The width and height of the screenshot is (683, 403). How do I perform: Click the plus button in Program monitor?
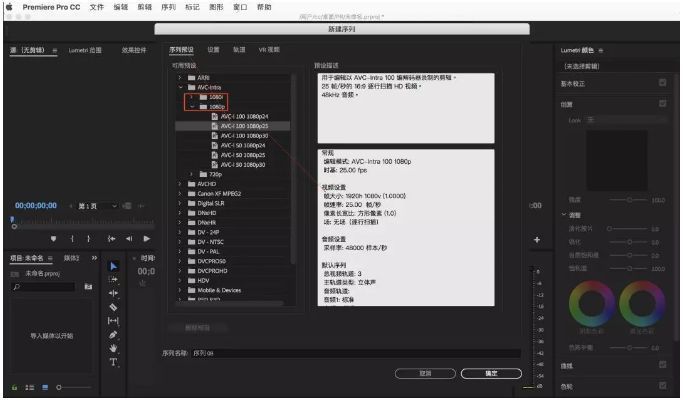pyautogui.click(x=537, y=240)
